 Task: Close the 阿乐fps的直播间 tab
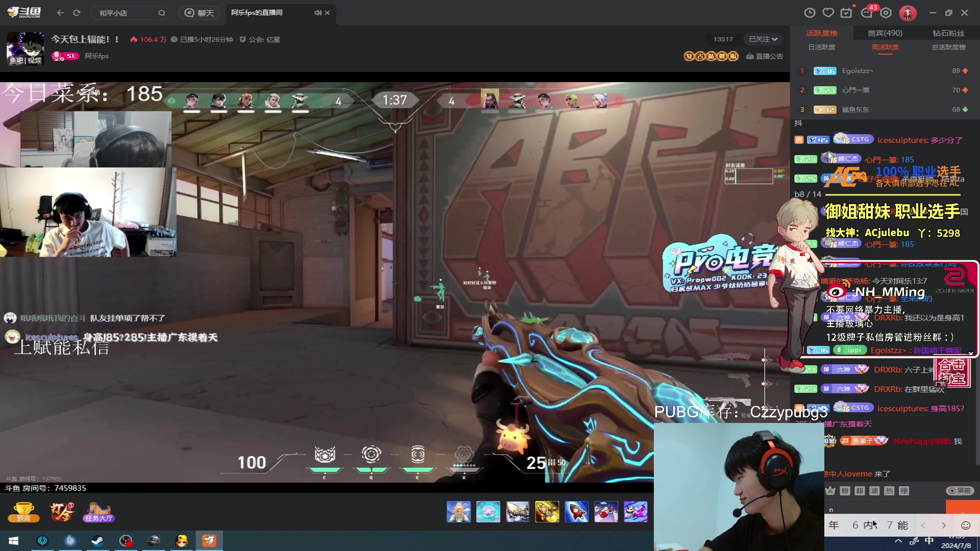pos(327,13)
